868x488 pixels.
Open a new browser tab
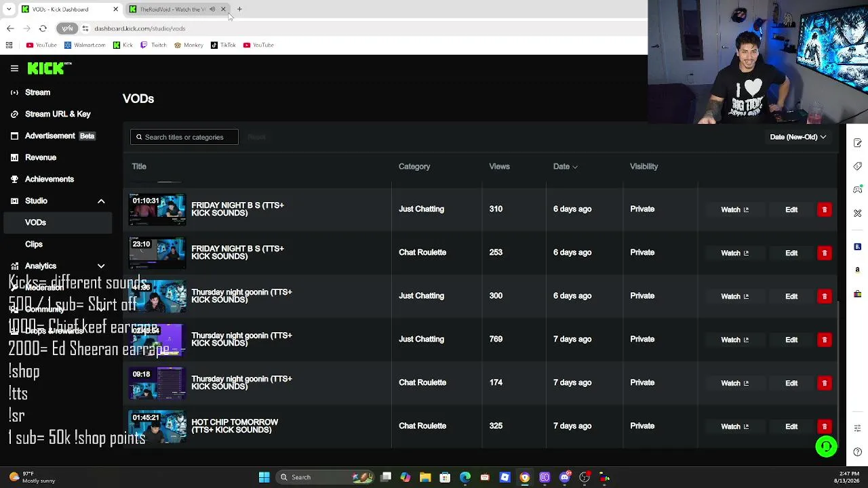point(239,9)
